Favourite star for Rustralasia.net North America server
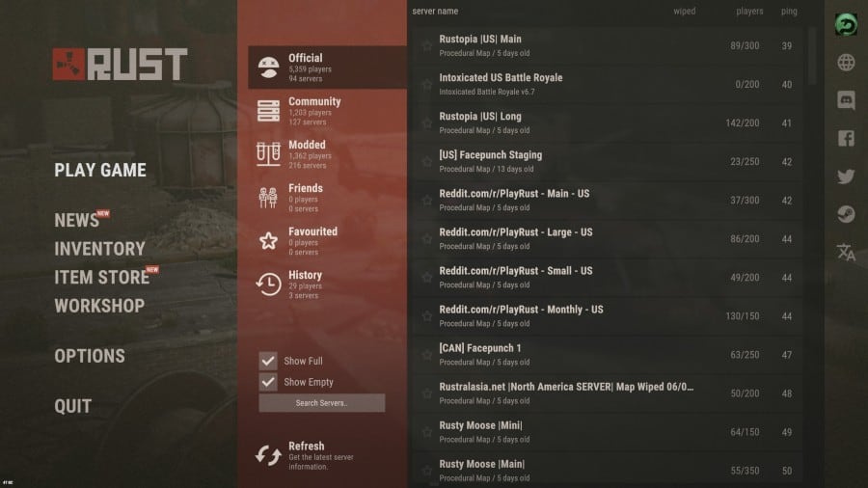868x488 pixels. [427, 393]
